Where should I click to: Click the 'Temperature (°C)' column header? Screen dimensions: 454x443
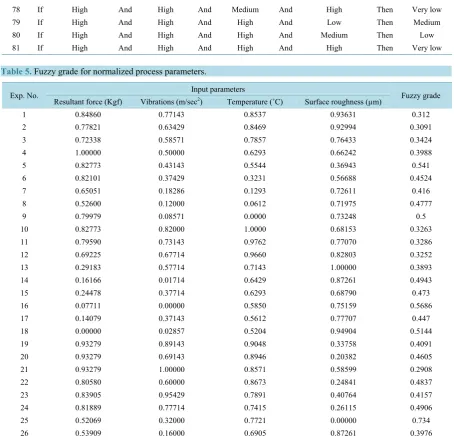coord(255,102)
